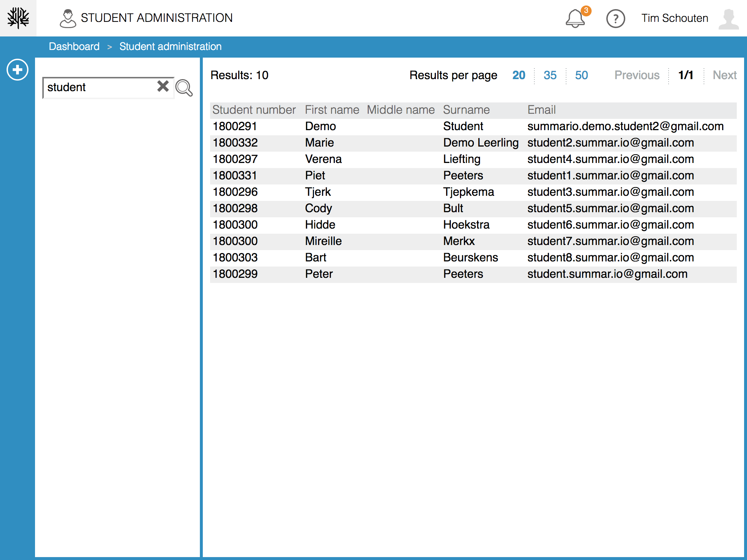
Task: Click Student administration breadcrumb
Action: 170,47
